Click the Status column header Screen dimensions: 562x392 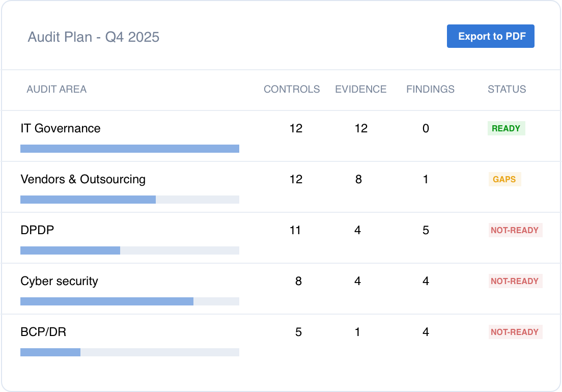click(x=507, y=89)
